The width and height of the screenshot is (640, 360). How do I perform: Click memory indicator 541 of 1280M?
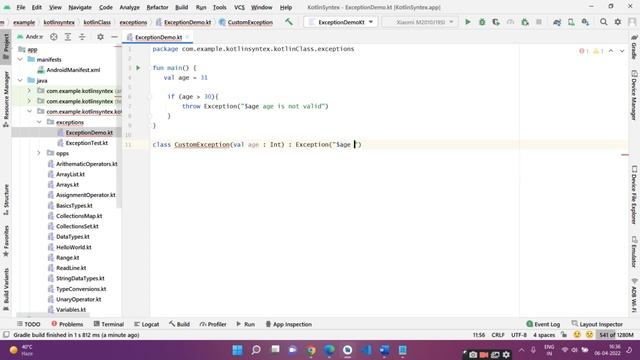[616, 335]
